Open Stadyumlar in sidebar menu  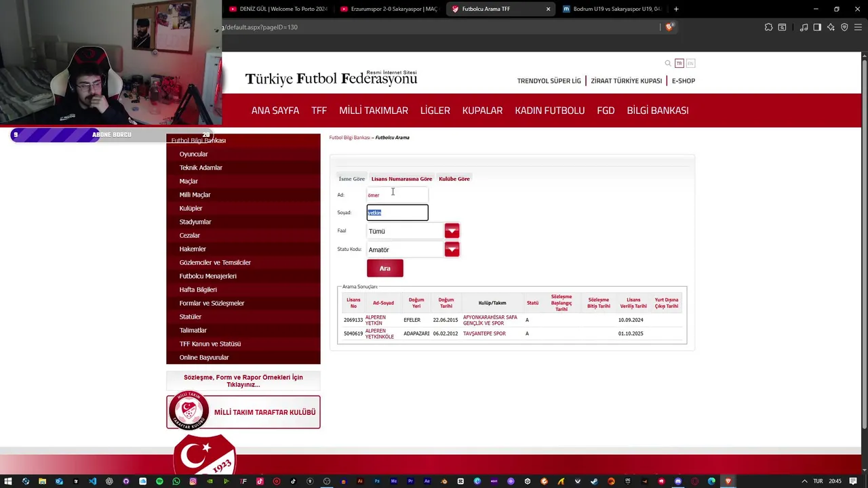click(195, 222)
